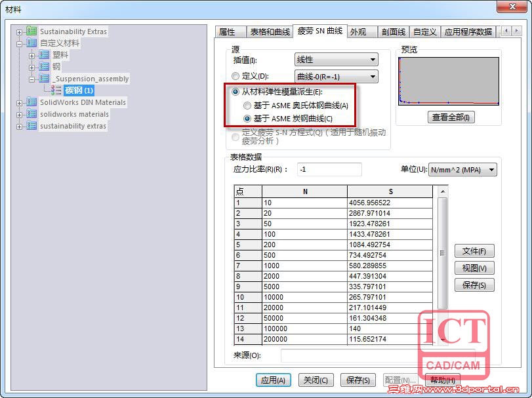Open the 曲线-0(R=-1) dropdown

337,77
